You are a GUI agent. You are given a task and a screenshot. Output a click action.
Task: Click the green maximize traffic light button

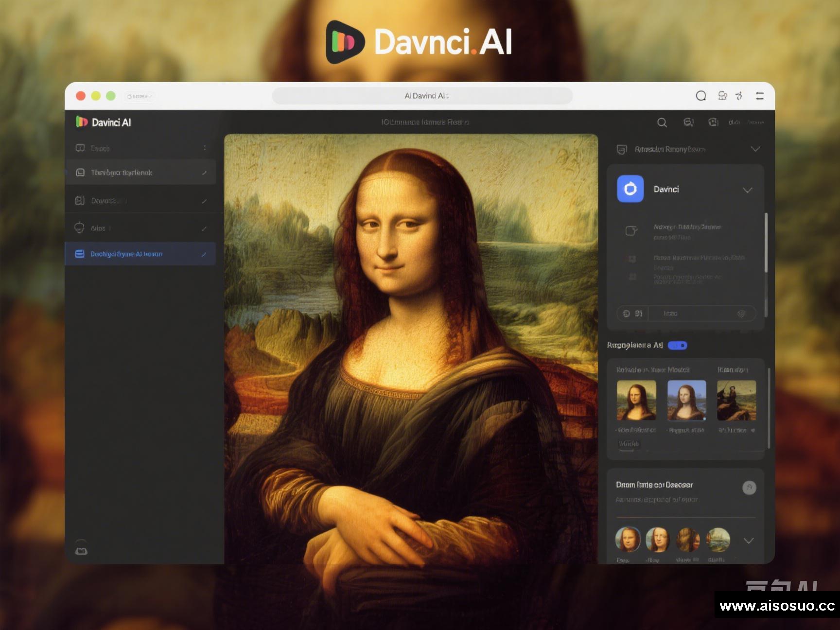(111, 96)
